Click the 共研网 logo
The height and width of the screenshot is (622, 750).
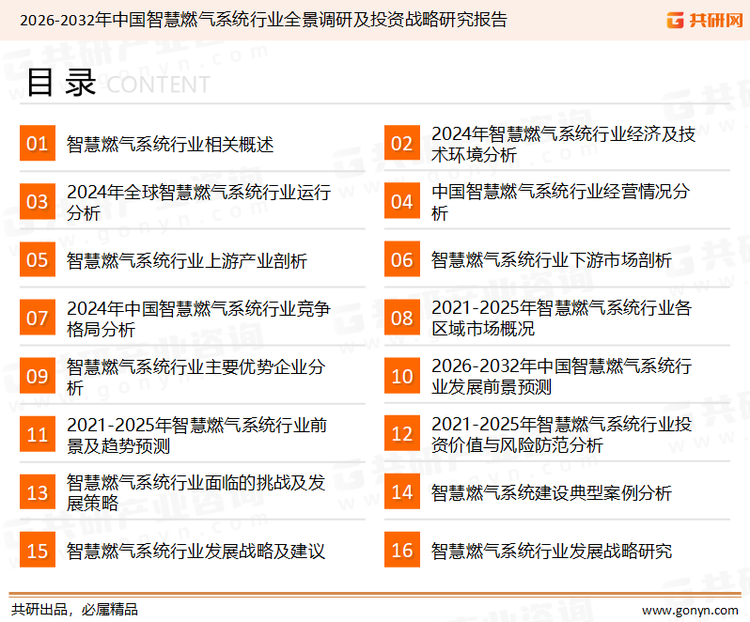click(705, 20)
